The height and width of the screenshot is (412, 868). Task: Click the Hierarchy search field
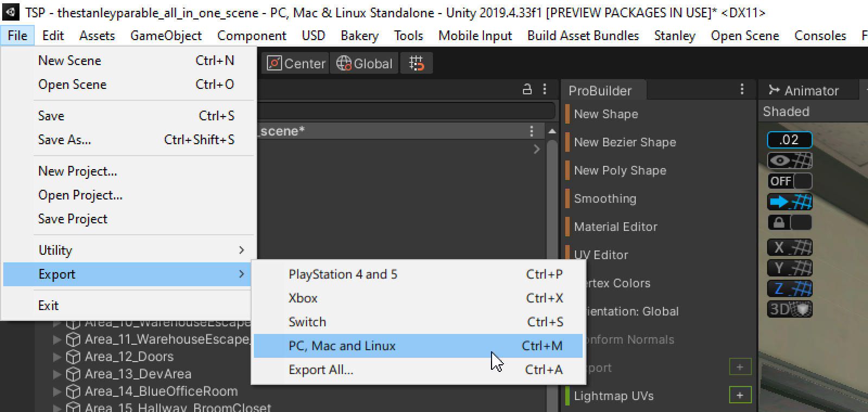406,111
